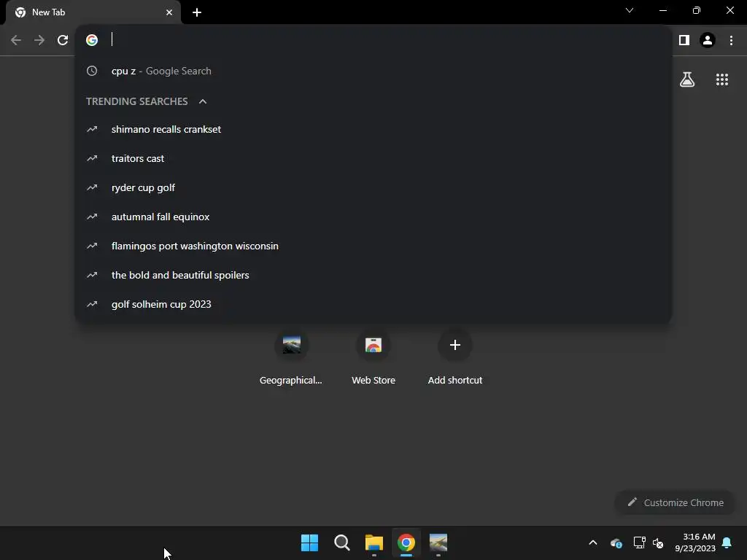Open Windows taskbar search

pyautogui.click(x=342, y=542)
